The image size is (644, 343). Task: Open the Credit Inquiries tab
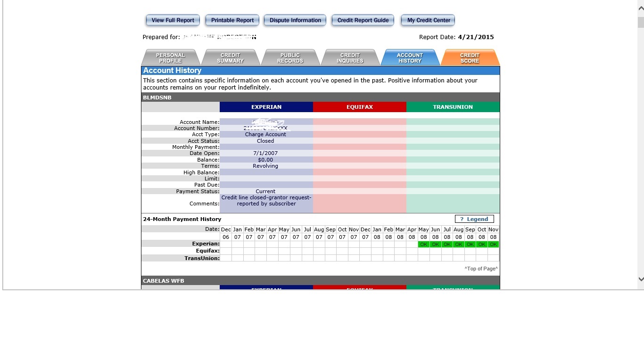(350, 57)
